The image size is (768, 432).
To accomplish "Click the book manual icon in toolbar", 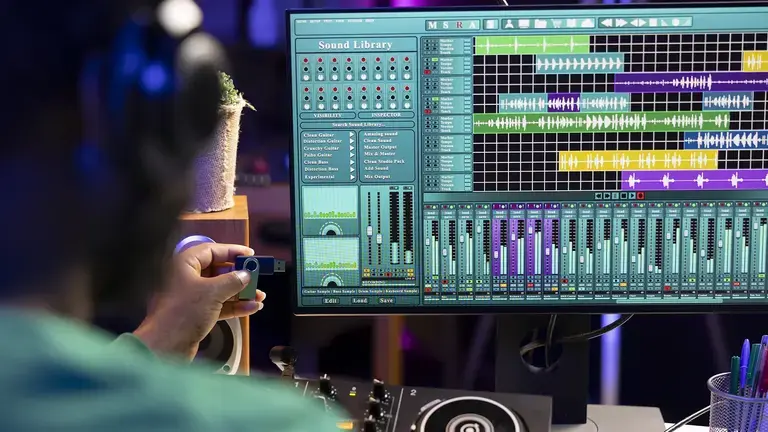I will click(571, 24).
